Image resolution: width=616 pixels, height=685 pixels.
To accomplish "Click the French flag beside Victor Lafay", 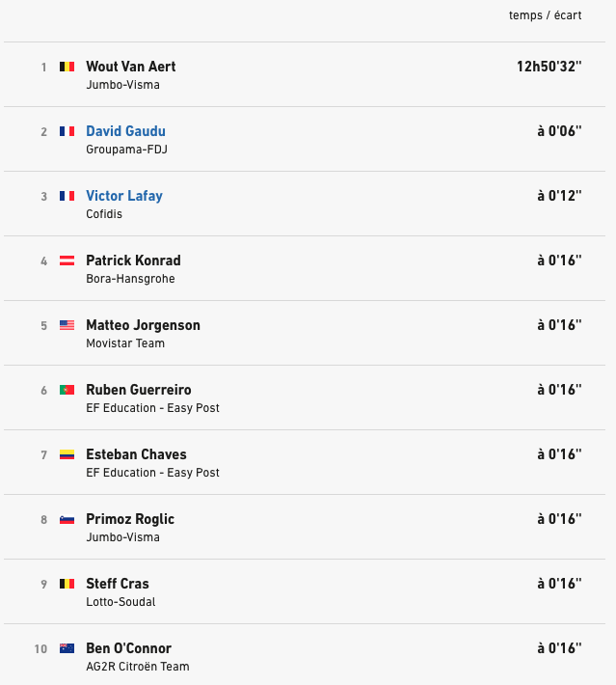I will 67,196.
